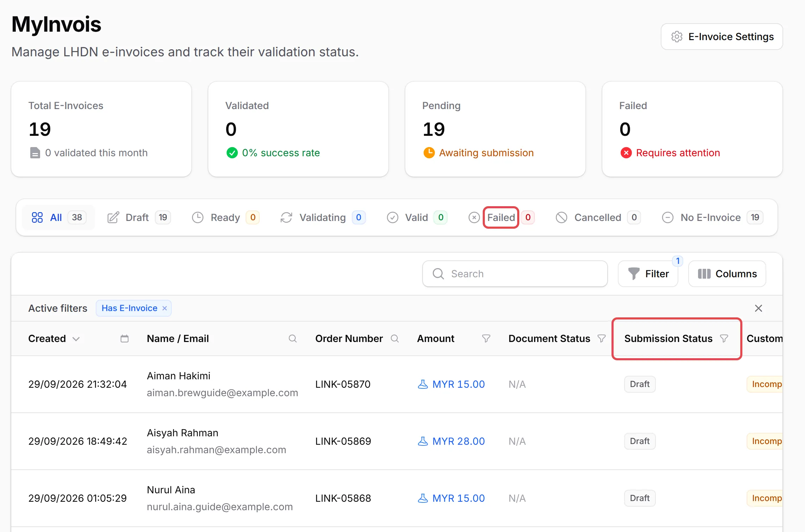The height and width of the screenshot is (532, 805).
Task: Click the Draft badge in Aisyah Rahman's row
Action: tap(640, 441)
